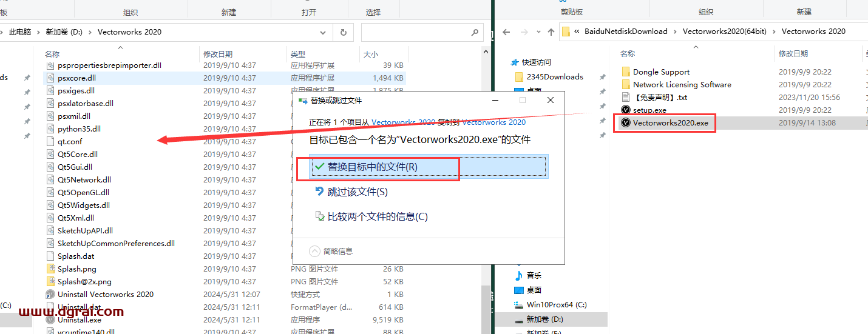The width and height of the screenshot is (868, 334).
Task: Select Network Licensing Software folder
Action: [x=682, y=84]
